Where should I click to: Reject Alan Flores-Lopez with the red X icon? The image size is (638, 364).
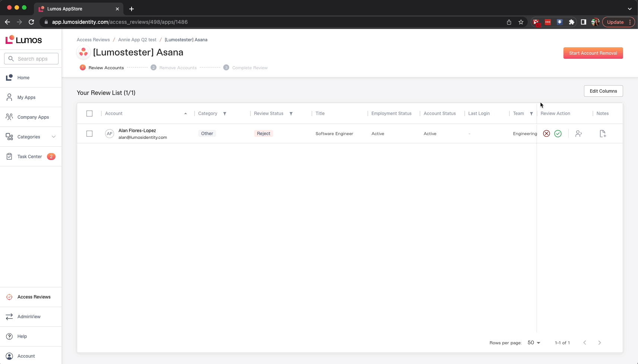pyautogui.click(x=546, y=134)
